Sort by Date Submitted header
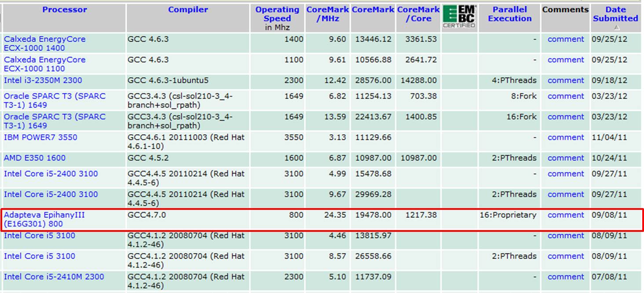Viewport: 644px width, 293px height. 615,14
